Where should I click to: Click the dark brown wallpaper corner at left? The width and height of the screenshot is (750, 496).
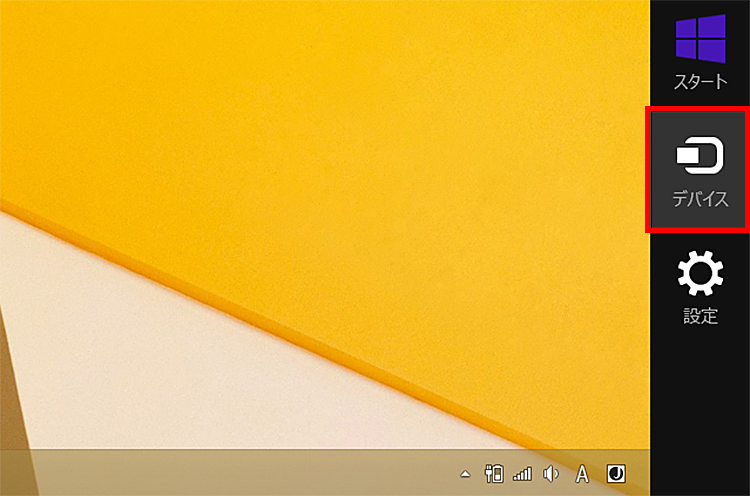[x=8, y=400]
